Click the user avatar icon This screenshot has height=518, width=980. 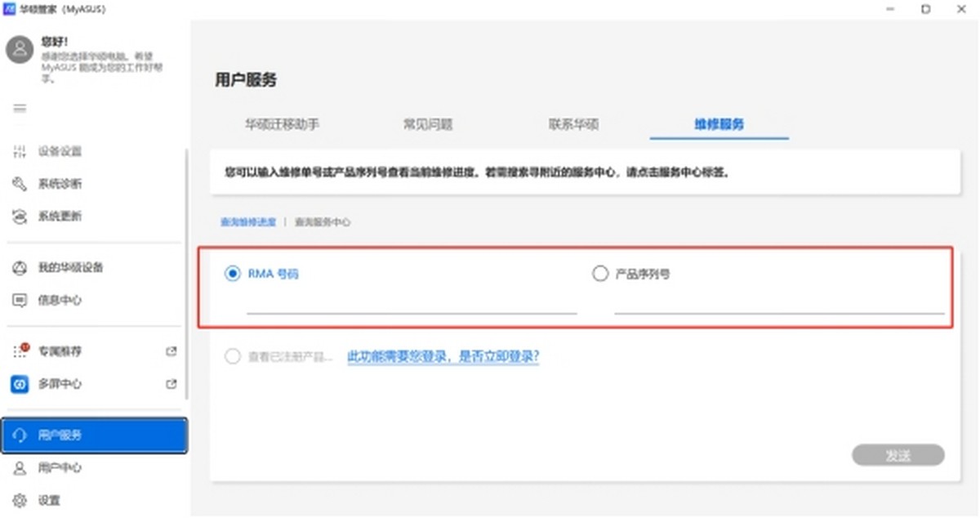pos(20,51)
